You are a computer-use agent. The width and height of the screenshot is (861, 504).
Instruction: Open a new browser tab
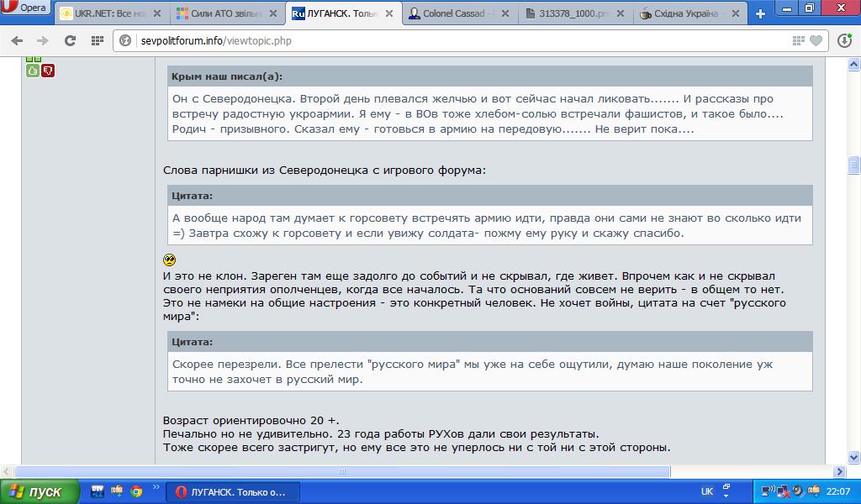(760, 14)
